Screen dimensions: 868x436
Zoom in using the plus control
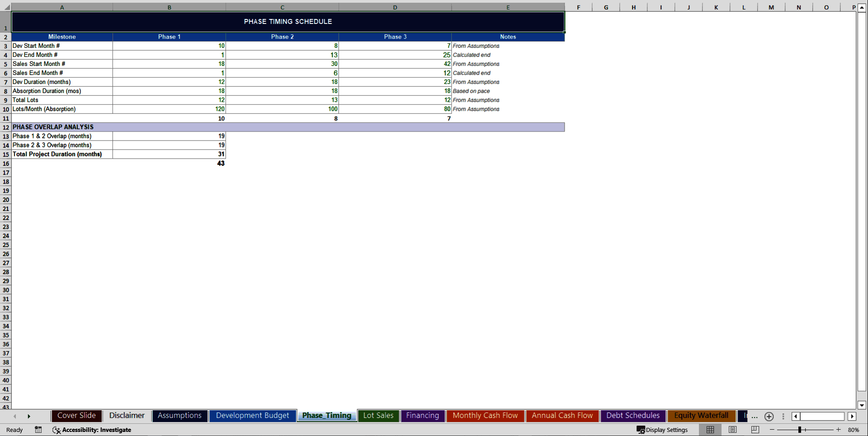pos(839,430)
